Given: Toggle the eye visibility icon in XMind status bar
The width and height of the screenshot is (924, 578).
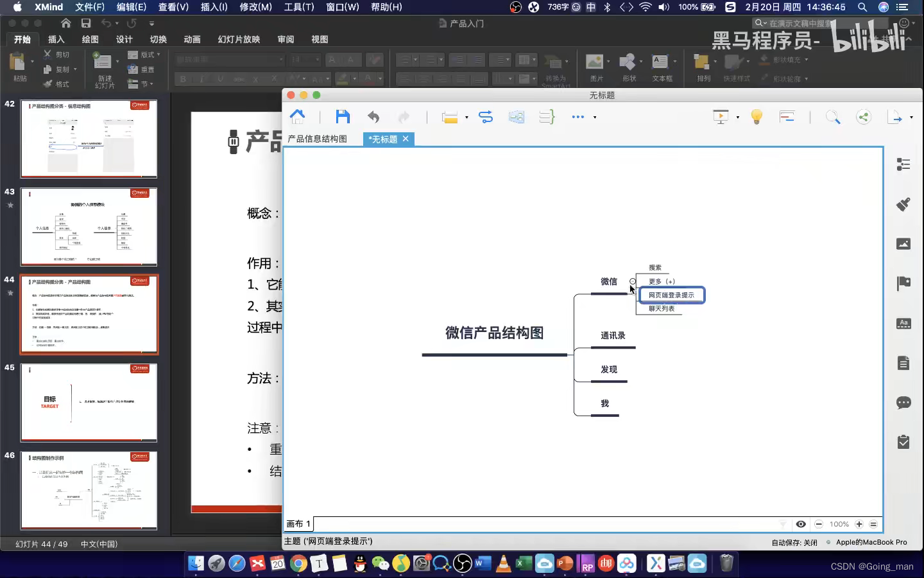Looking at the screenshot, I should click(801, 524).
